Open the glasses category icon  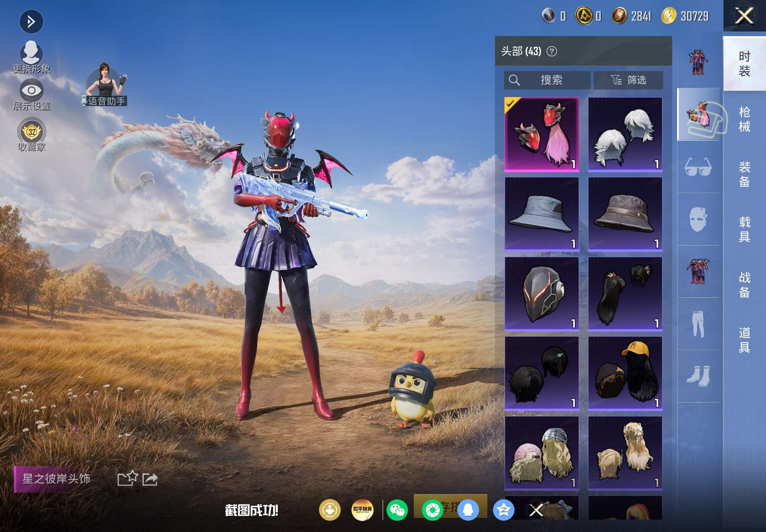click(698, 167)
